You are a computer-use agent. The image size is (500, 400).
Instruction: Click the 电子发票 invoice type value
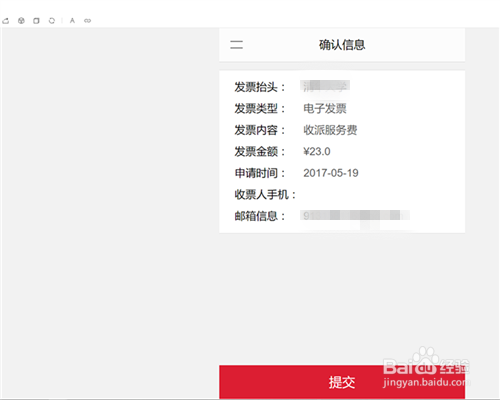coord(325,108)
